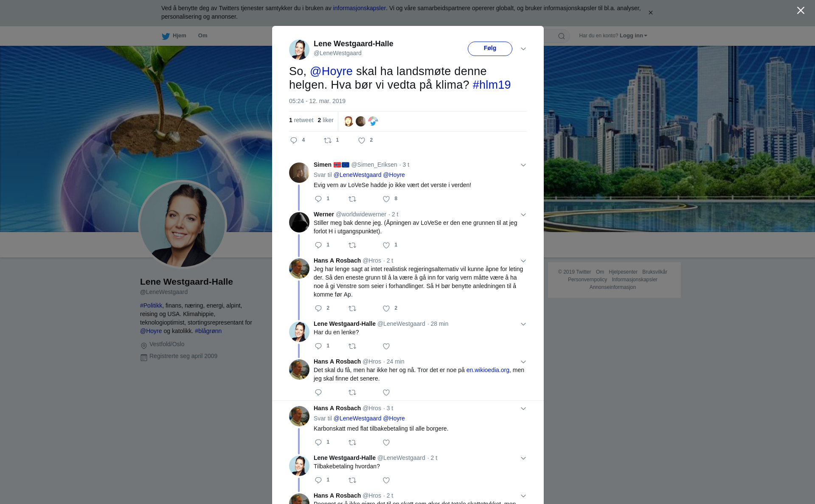The height and width of the screenshot is (504, 815).
Task: Open the Om menu item
Action: point(202,36)
